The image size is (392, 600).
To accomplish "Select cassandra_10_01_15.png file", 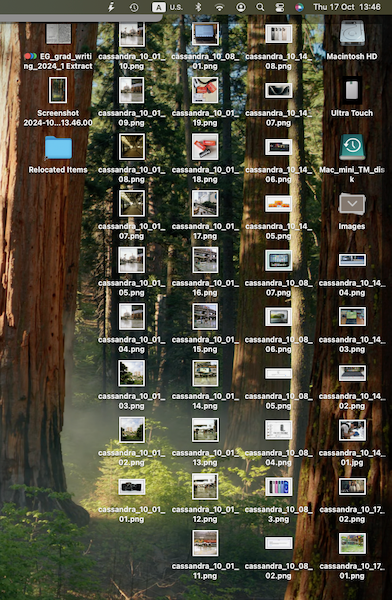I will click(205, 317).
